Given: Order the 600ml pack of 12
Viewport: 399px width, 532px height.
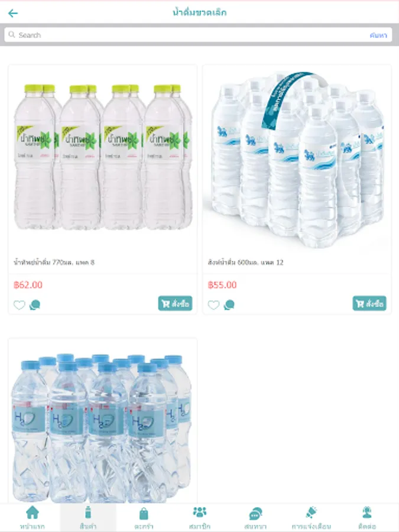Looking at the screenshot, I should (x=369, y=303).
